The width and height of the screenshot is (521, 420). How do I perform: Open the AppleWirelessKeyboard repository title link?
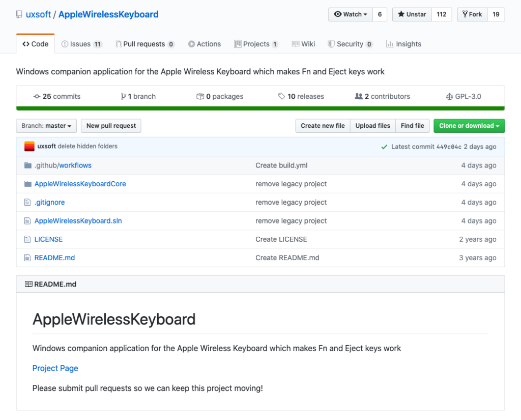pos(108,14)
